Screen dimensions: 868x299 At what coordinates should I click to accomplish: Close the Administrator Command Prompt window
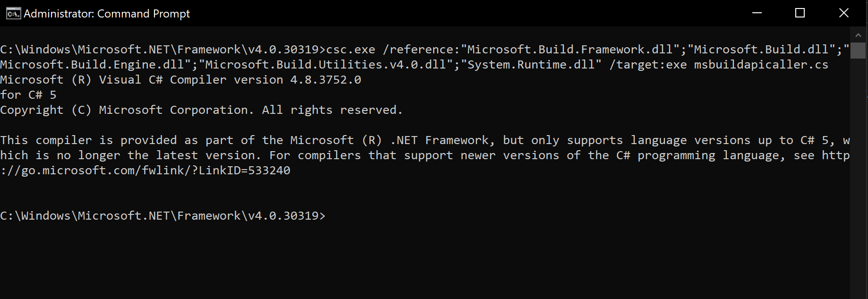(x=843, y=13)
